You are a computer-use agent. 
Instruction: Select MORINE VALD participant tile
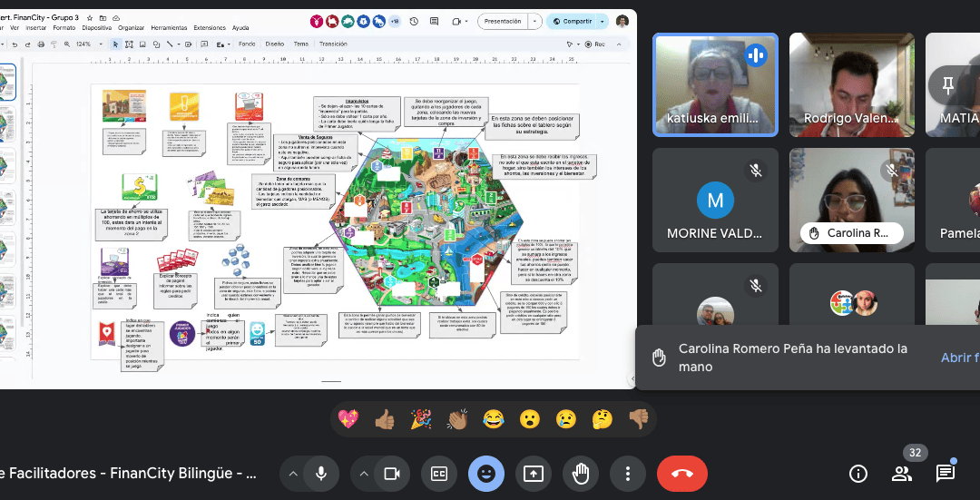point(716,200)
